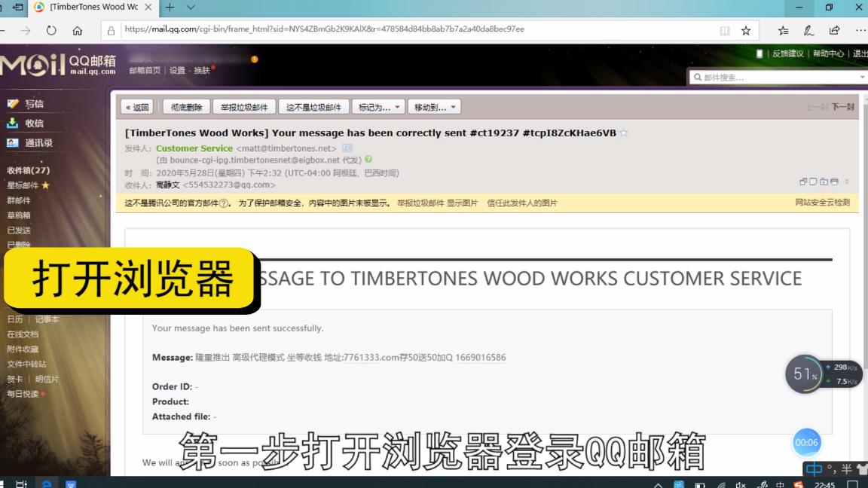Open the 群邮件 folder
Image resolution: width=868 pixels, height=488 pixels.
(19, 200)
